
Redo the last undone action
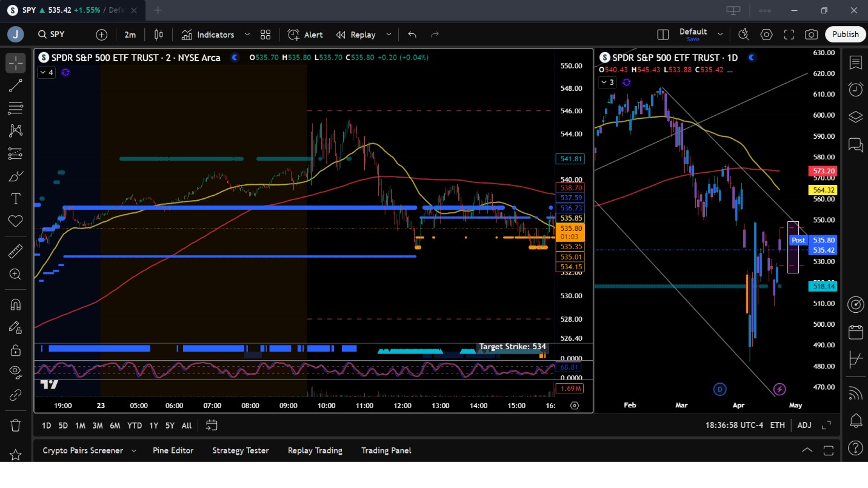pos(435,35)
